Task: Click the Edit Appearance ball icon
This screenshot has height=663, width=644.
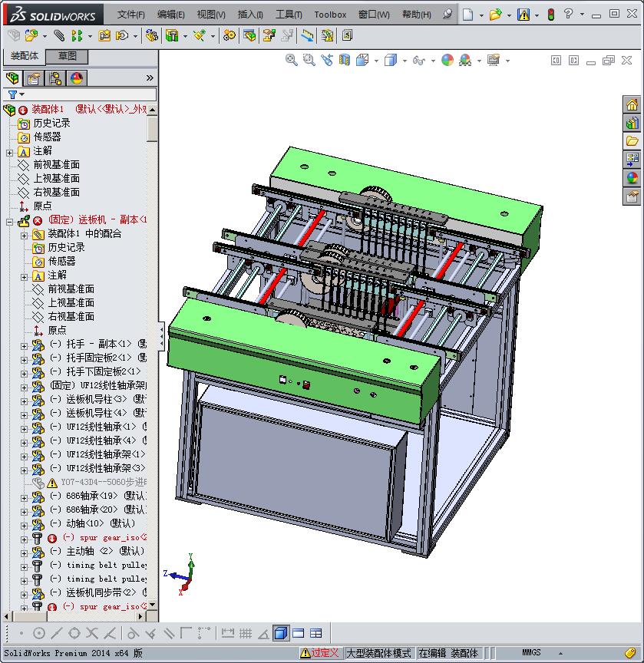Action: [447, 60]
